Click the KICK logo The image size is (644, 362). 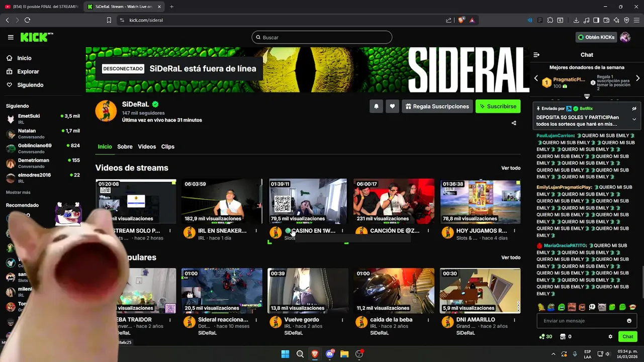pyautogui.click(x=36, y=37)
